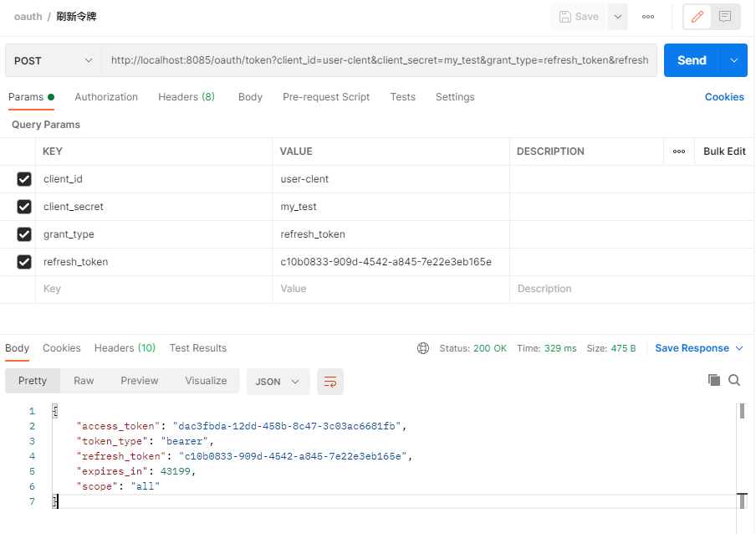Switch to the Authorization tab
756x534 pixels.
coord(106,97)
